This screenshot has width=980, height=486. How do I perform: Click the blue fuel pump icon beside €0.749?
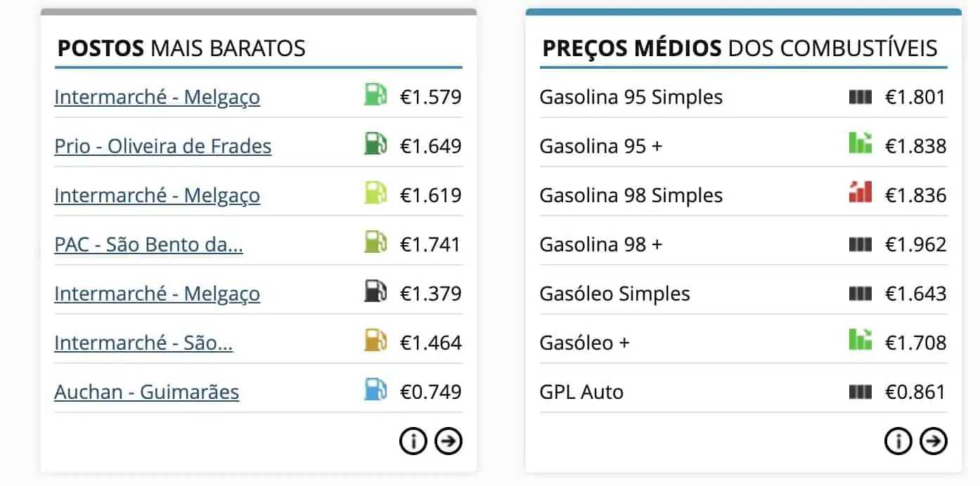(x=375, y=390)
